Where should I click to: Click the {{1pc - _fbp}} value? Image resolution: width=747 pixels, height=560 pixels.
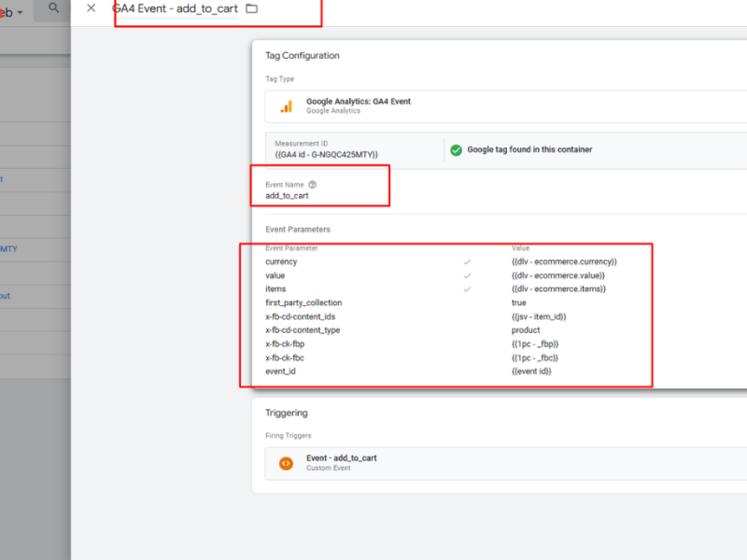(535, 343)
